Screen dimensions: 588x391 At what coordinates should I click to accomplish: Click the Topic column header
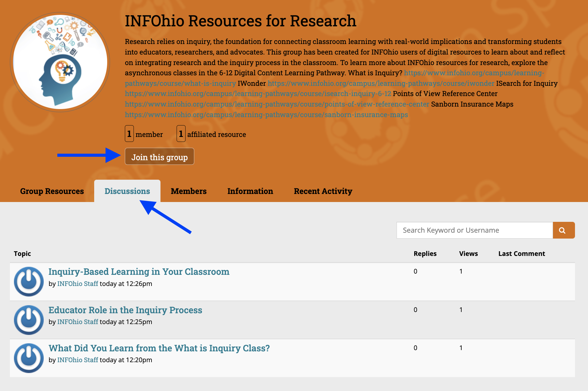[x=22, y=254]
